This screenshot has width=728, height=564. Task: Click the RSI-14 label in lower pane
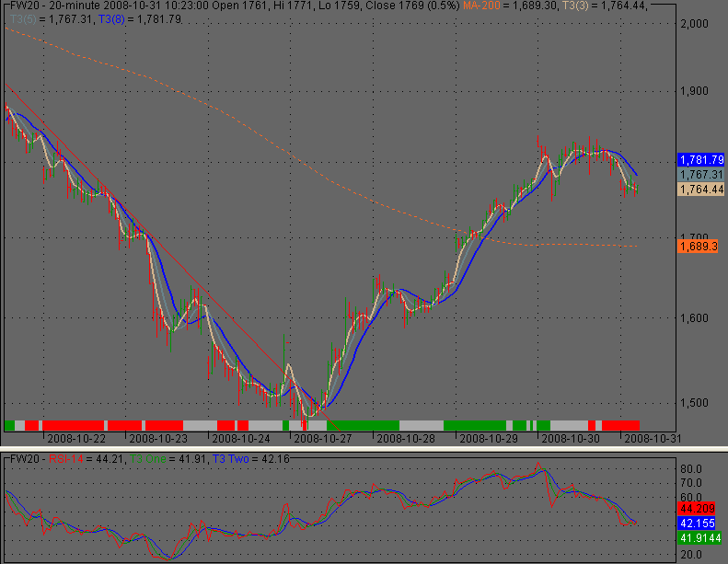(68, 459)
